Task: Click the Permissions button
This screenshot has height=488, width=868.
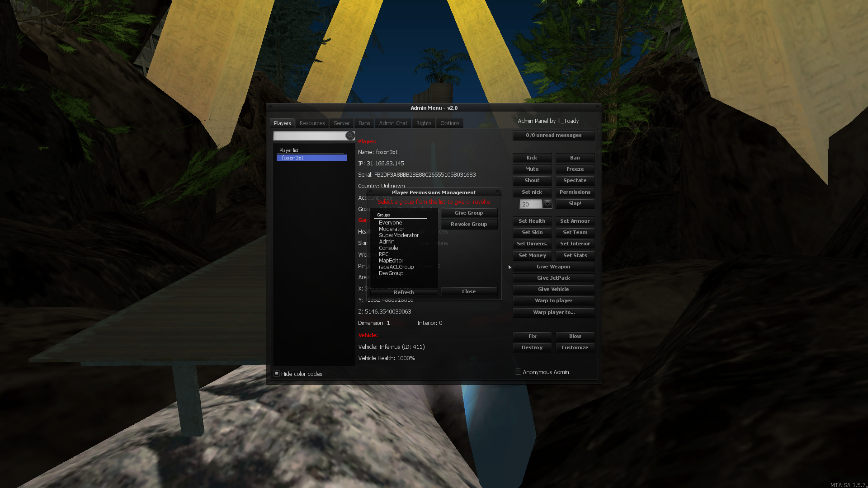Action: click(x=575, y=192)
